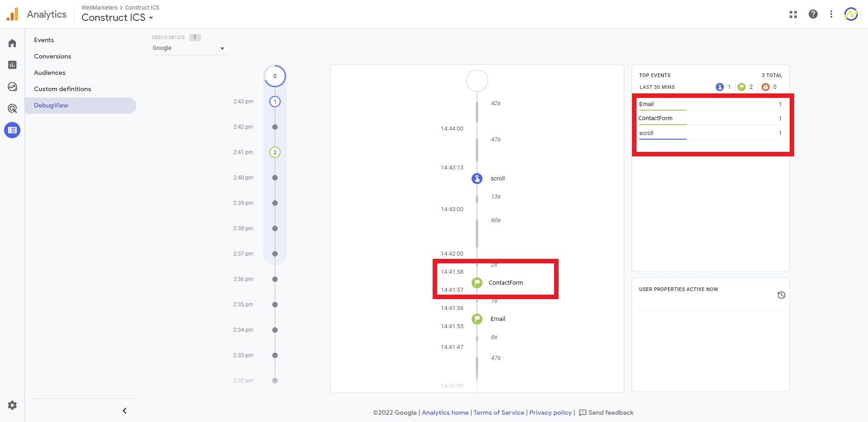The width and height of the screenshot is (868, 422).
Task: Select the scroll row in Top Events
Action: click(x=646, y=133)
